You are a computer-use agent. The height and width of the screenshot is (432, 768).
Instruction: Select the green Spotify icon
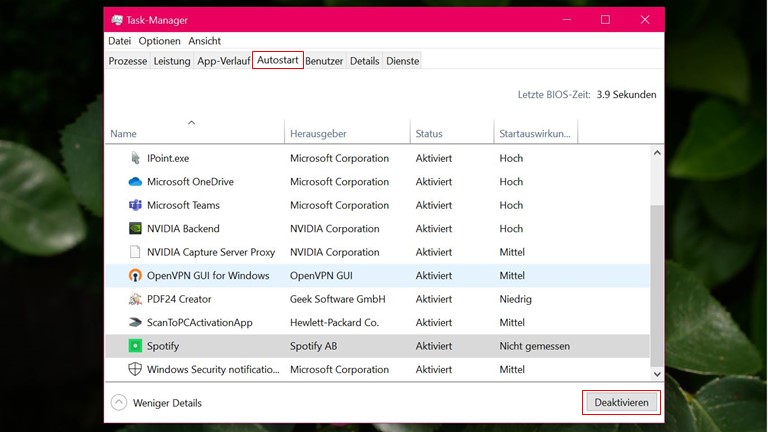[136, 346]
